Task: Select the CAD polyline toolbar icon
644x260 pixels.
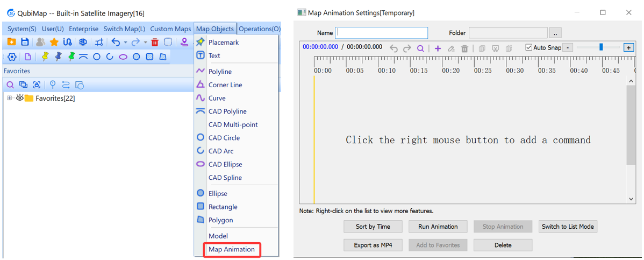Action: [84, 57]
